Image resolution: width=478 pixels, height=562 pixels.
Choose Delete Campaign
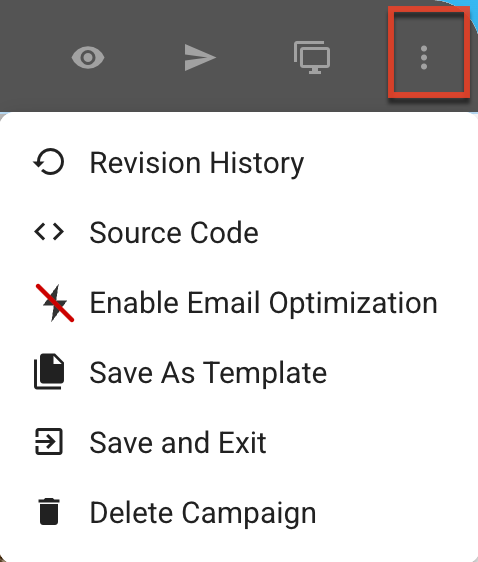pyautogui.click(x=239, y=513)
